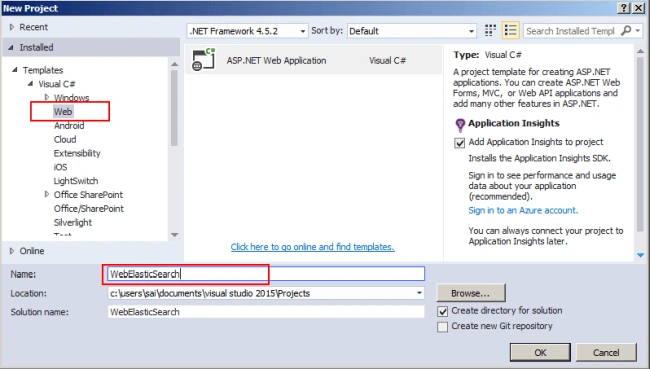Collapse the Visual C# tree node
The width and height of the screenshot is (650, 369).
point(30,84)
